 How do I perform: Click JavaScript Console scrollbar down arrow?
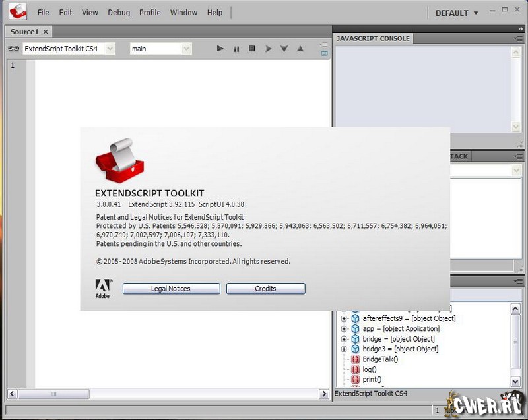tap(516, 127)
